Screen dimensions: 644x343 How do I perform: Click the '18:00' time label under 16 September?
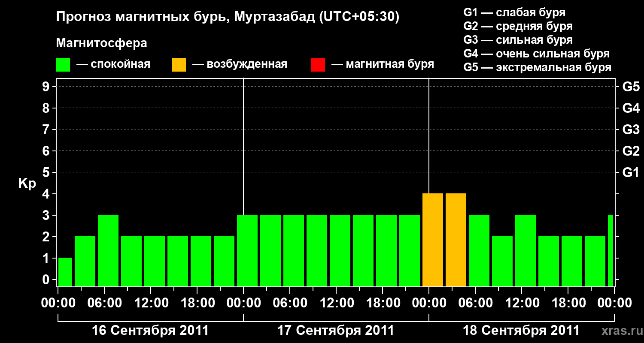(x=197, y=303)
